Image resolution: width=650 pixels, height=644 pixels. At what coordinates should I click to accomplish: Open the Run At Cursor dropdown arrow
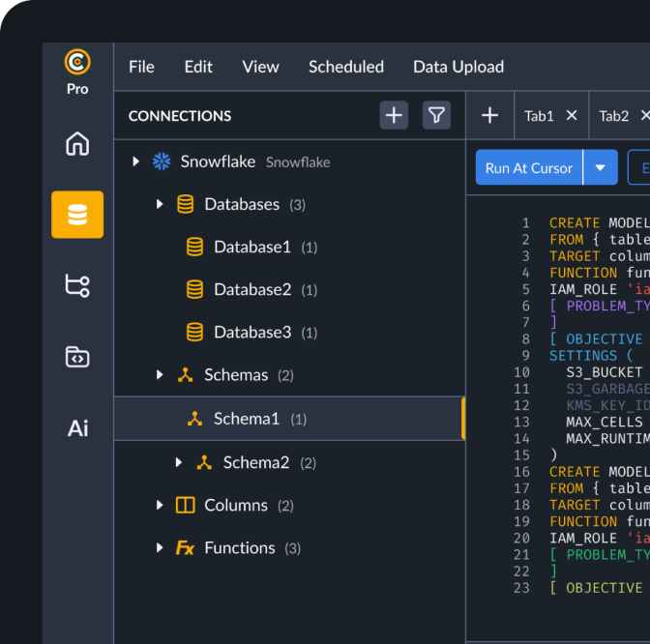point(601,167)
